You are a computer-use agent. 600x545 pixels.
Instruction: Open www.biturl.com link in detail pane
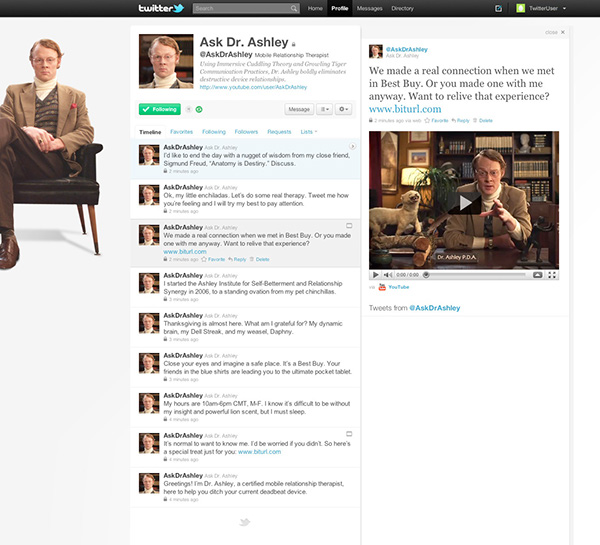[405, 109]
